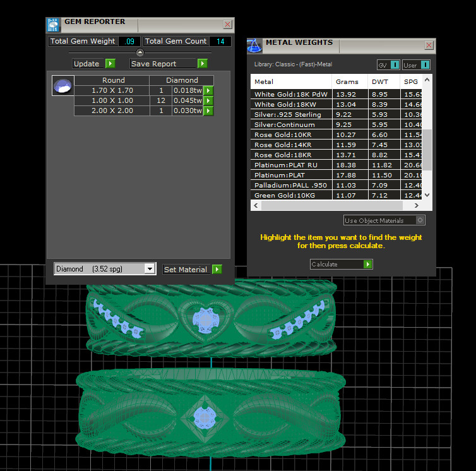Viewport: 476px width, 471px height.
Task: Toggle the User library switch
Action: (x=425, y=65)
